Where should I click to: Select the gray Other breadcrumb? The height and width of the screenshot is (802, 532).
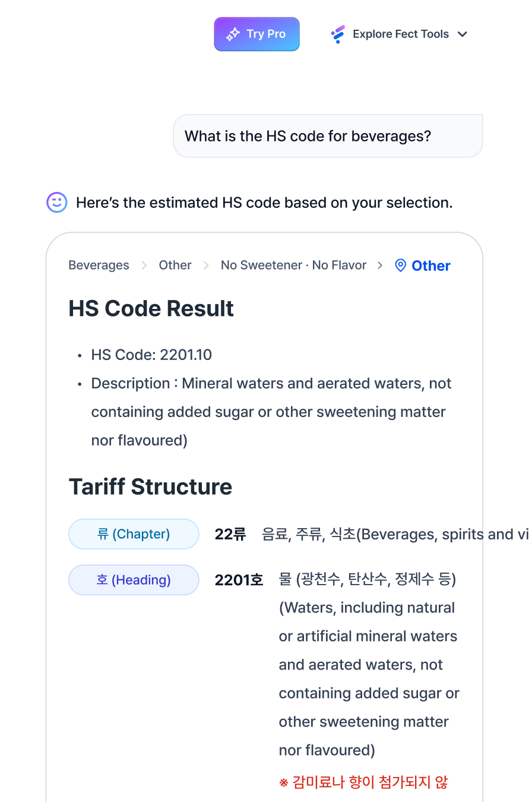point(175,266)
